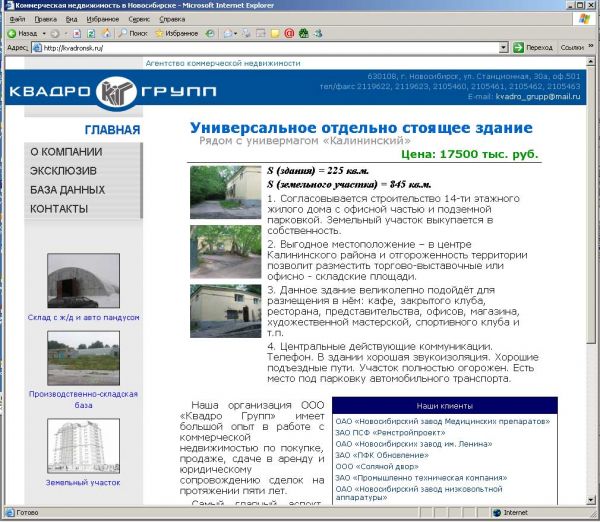This screenshot has width=600, height=522.
Task: Go to the Home page icon
Action: pyautogui.click(x=106, y=34)
